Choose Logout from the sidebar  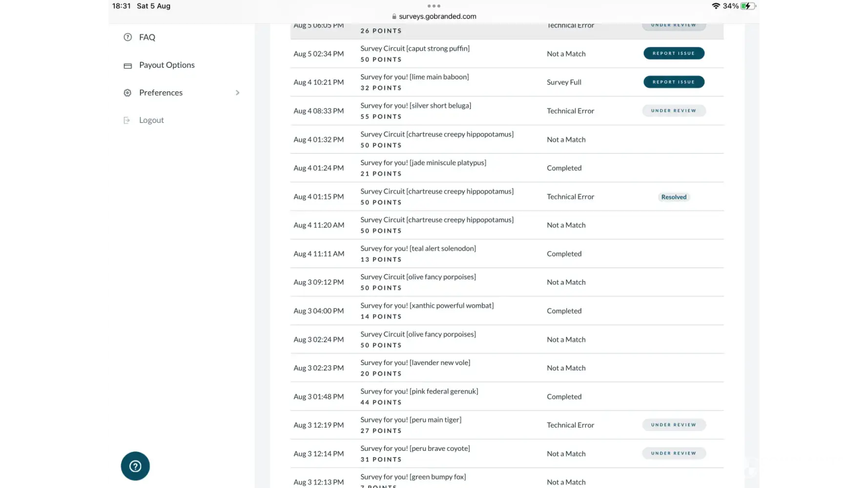151,120
